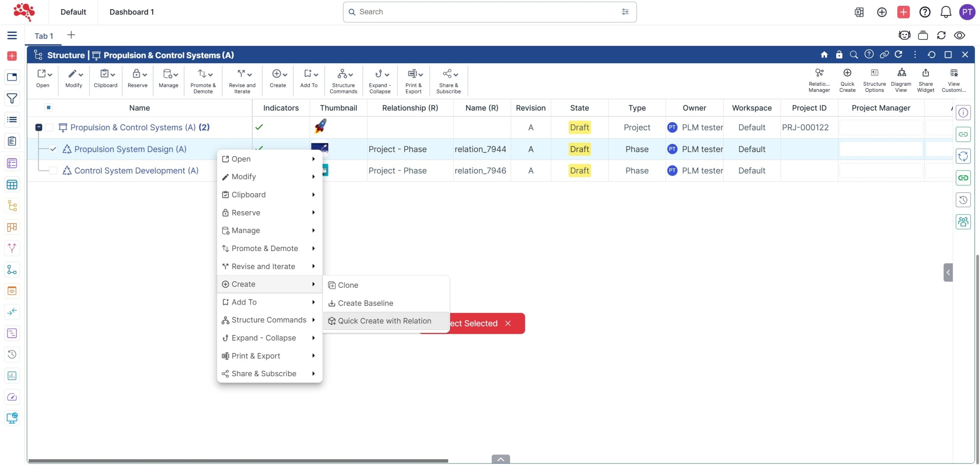This screenshot has height=465, width=980.
Task: Open the Propulsion System Design link
Action: [x=130, y=149]
